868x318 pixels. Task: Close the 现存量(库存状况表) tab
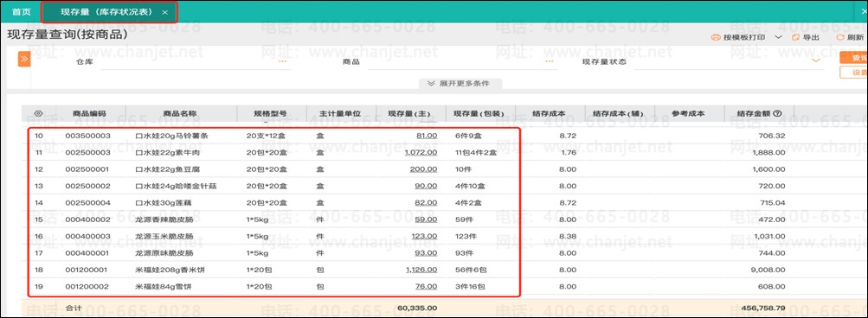[x=165, y=12]
